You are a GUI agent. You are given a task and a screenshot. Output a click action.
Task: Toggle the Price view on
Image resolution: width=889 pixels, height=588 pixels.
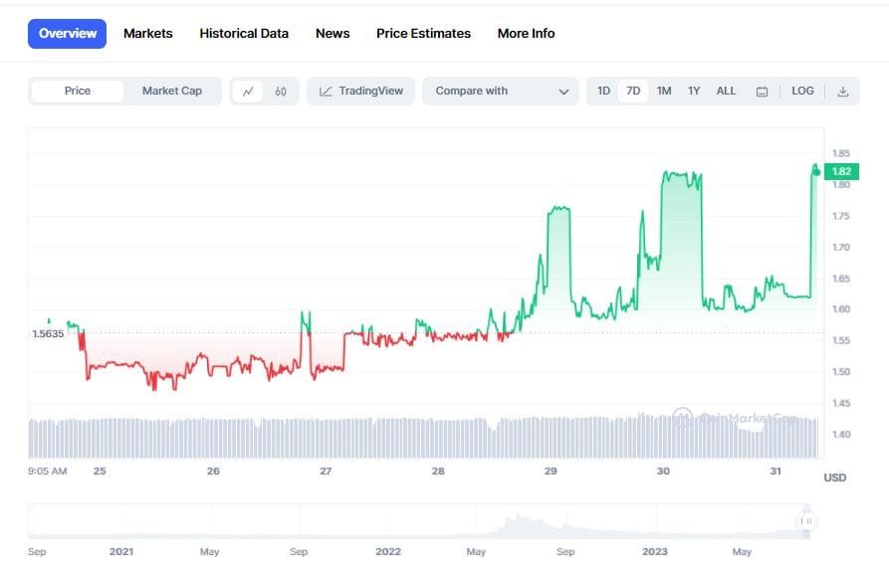tap(77, 91)
